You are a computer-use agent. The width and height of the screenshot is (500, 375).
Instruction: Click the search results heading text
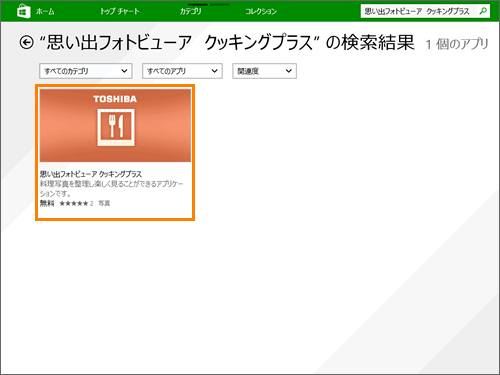pos(227,43)
